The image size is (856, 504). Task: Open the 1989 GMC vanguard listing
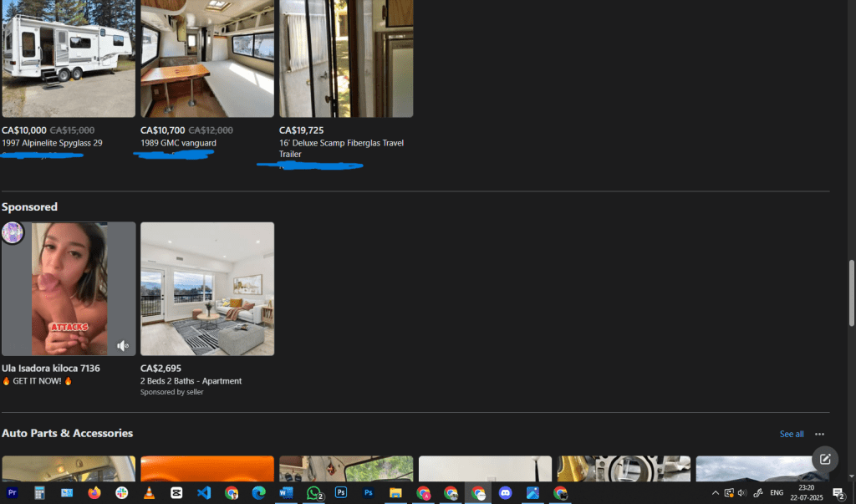178,143
